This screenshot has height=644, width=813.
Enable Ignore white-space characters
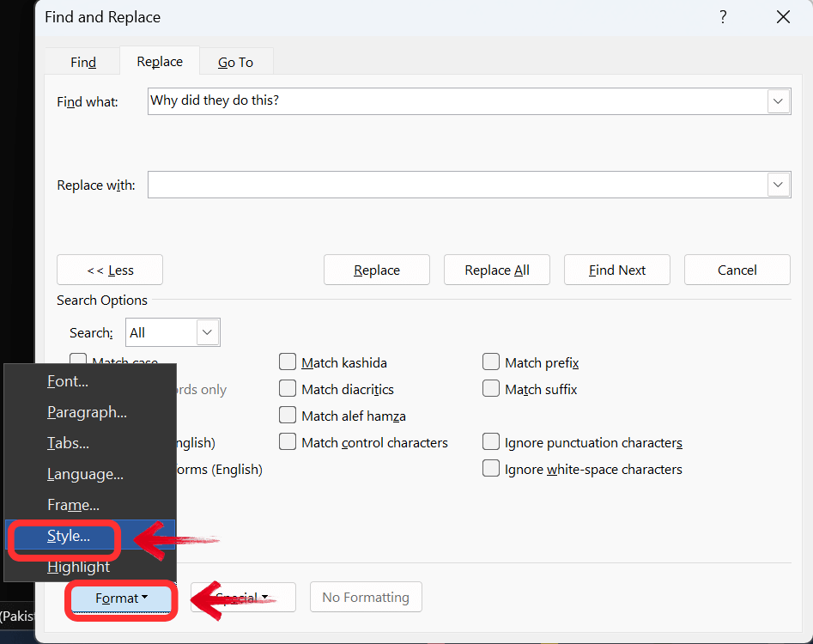coord(491,469)
